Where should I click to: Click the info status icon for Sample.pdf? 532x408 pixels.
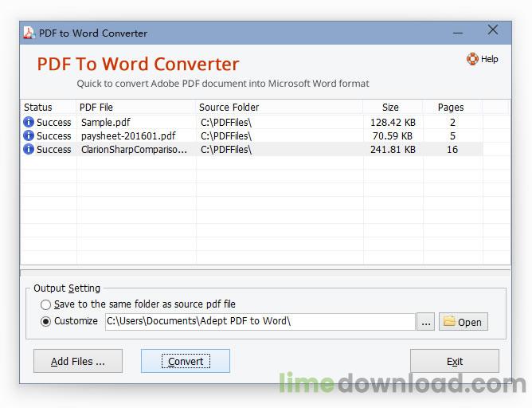[29, 123]
